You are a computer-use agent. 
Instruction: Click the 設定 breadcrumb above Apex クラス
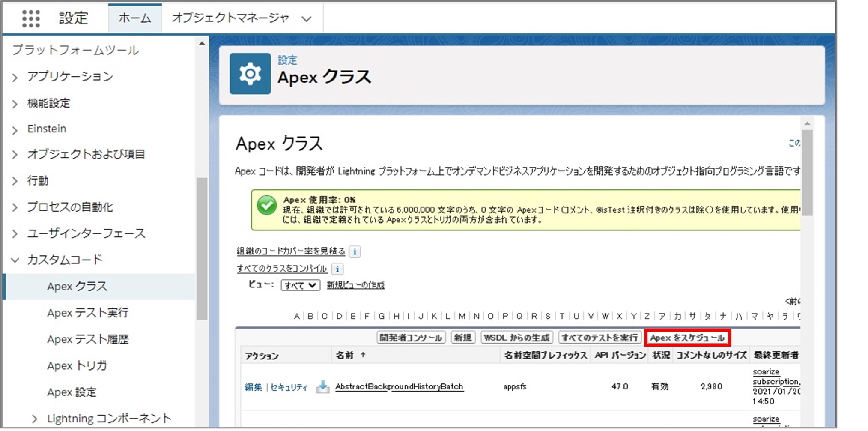(287, 60)
